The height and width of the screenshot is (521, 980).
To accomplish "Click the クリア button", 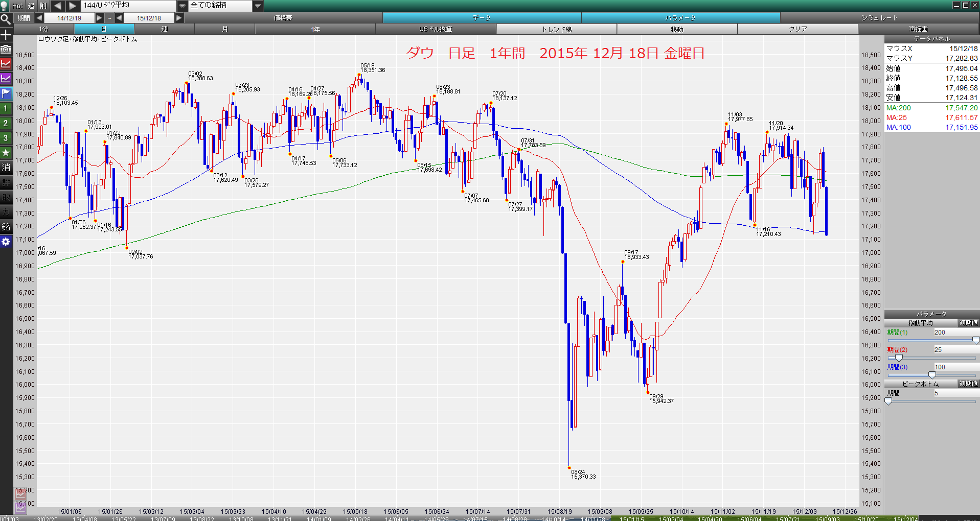I will point(798,29).
